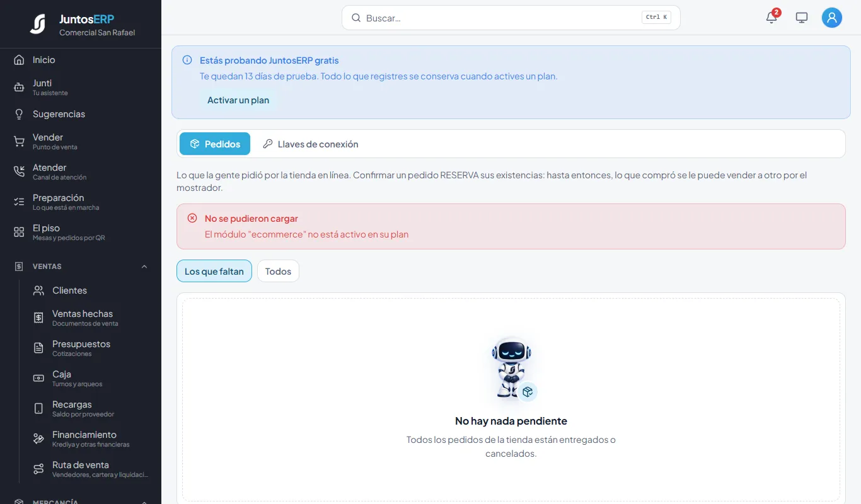Image resolution: width=861 pixels, height=504 pixels.
Task: Click the Vender shopping cart icon
Action: point(19,142)
